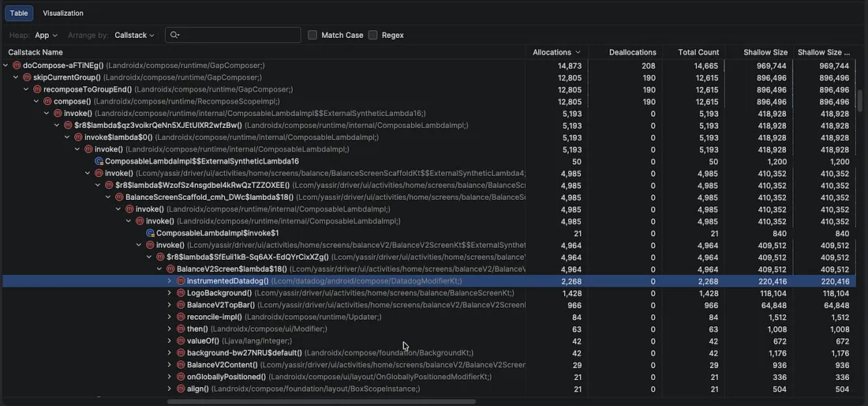This screenshot has width=868, height=406.
Task: Click the 208 deallocations cell
Action: pos(649,66)
